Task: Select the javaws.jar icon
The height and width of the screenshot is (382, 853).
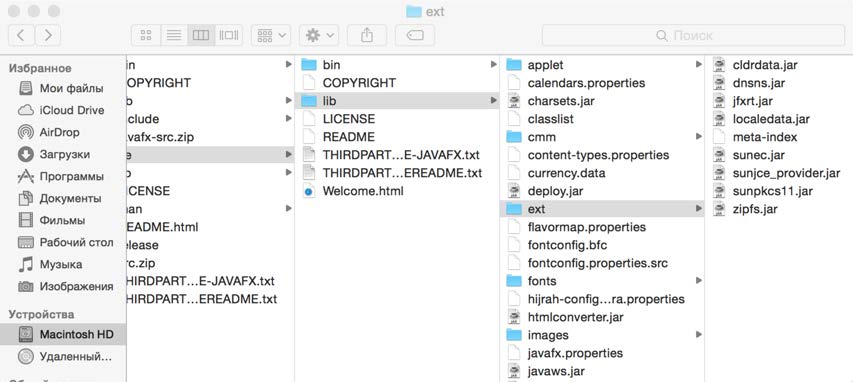Action: click(x=514, y=371)
